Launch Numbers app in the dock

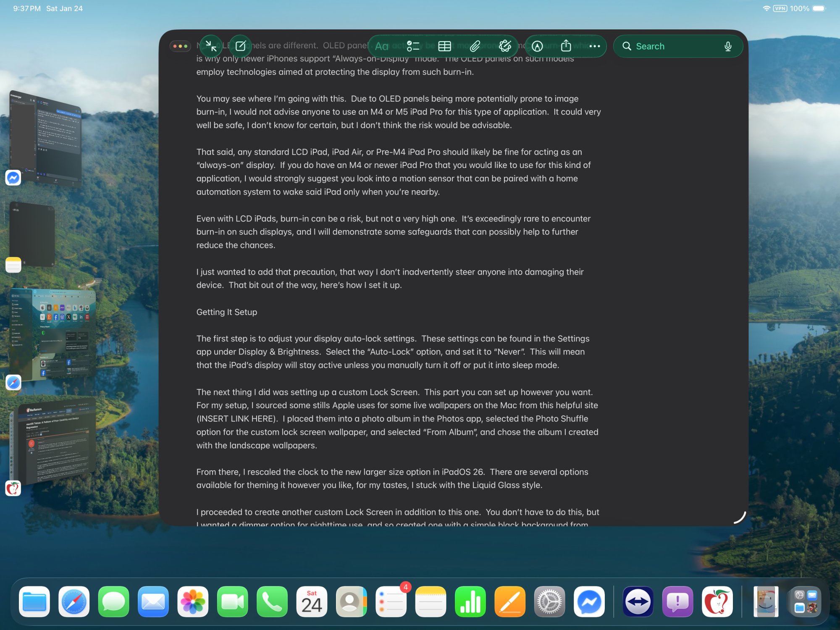(470, 601)
